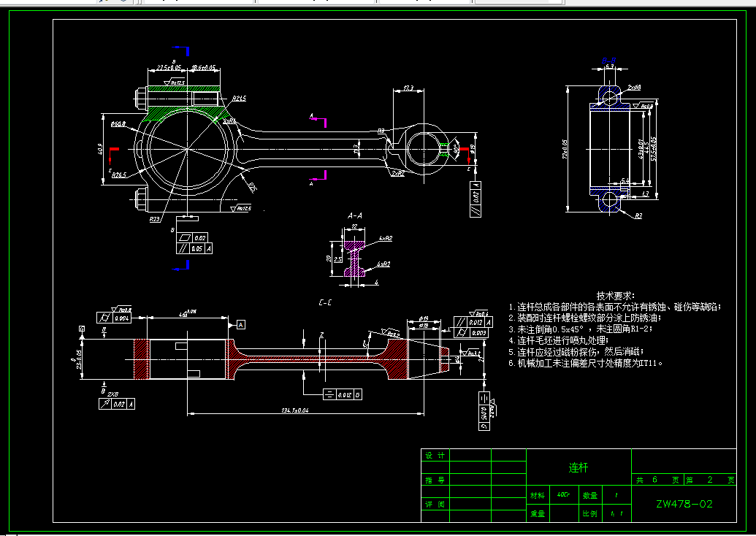Click the drawing number ZW478-02

point(684,504)
